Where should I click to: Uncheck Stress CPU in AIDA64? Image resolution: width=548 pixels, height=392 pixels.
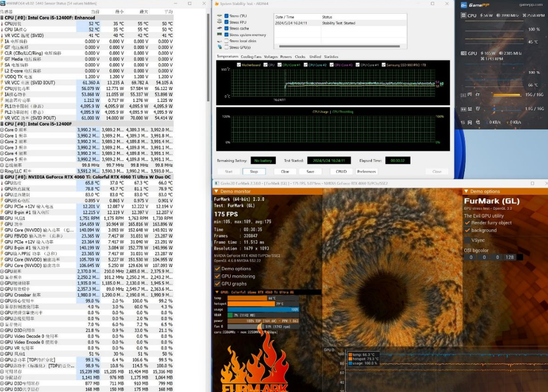[x=227, y=16]
